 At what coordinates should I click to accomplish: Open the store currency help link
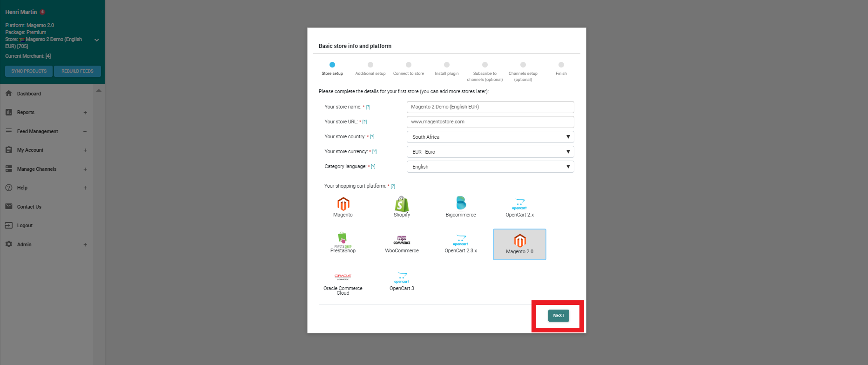(x=374, y=152)
